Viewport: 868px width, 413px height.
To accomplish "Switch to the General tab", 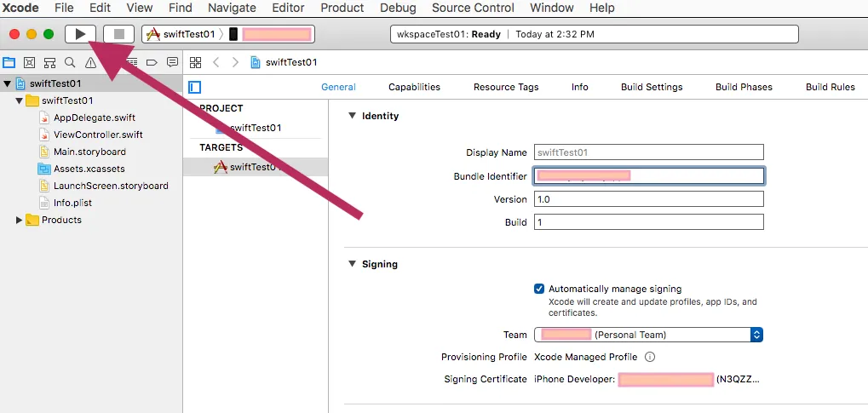I will point(338,87).
